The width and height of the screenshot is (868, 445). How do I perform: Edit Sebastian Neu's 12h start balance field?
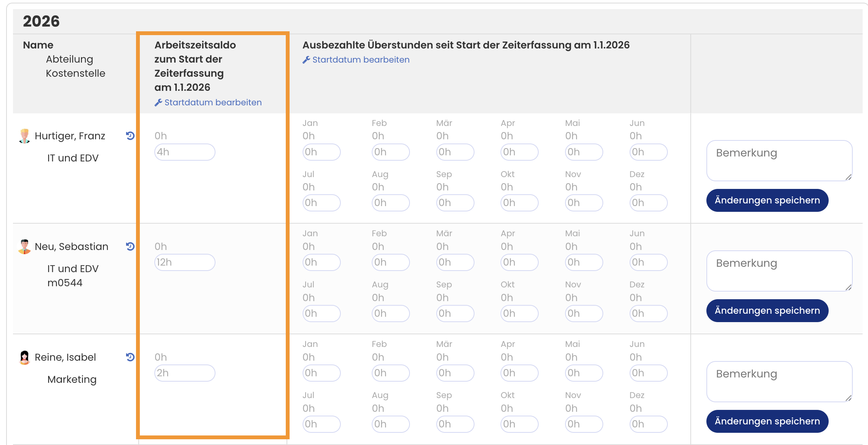click(x=185, y=263)
